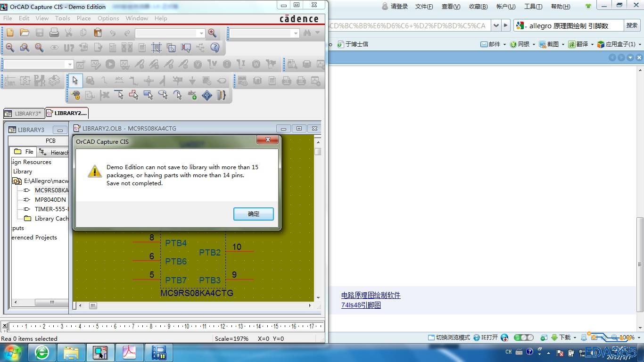Expand the 翻译 dropdown in browser toolbar

click(x=592, y=44)
